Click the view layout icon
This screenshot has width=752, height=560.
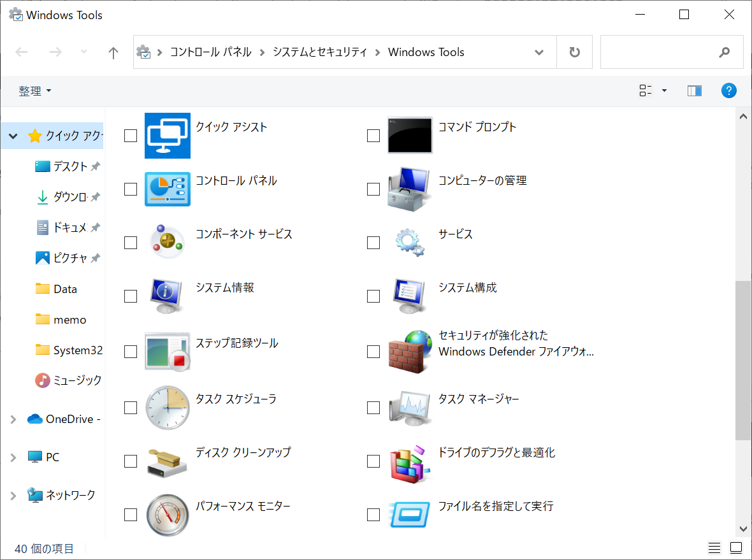click(x=646, y=90)
